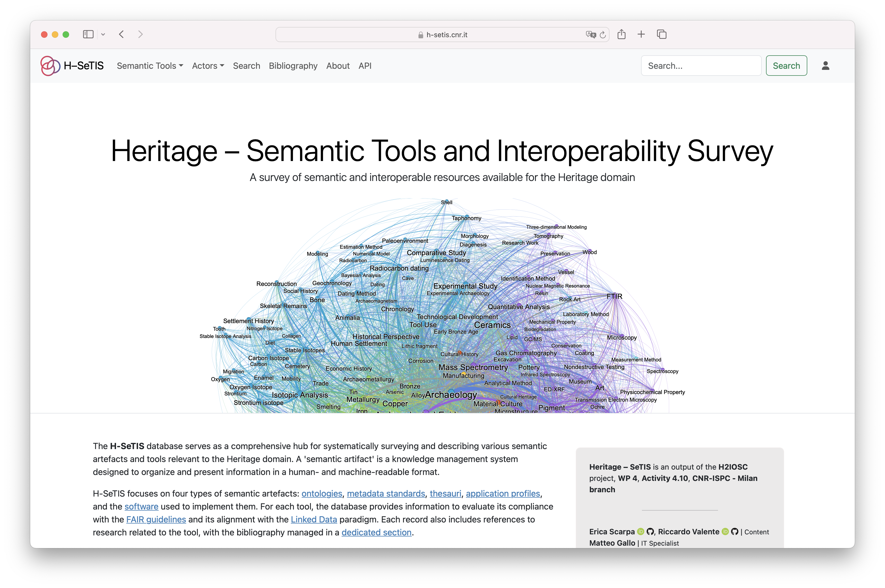
Task: Open the user account icon
Action: coord(825,66)
